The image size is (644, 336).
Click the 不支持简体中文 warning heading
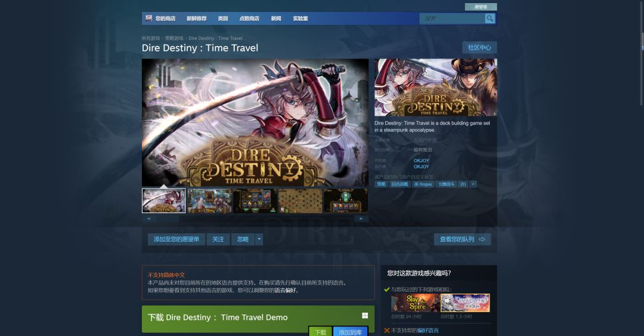166,275
